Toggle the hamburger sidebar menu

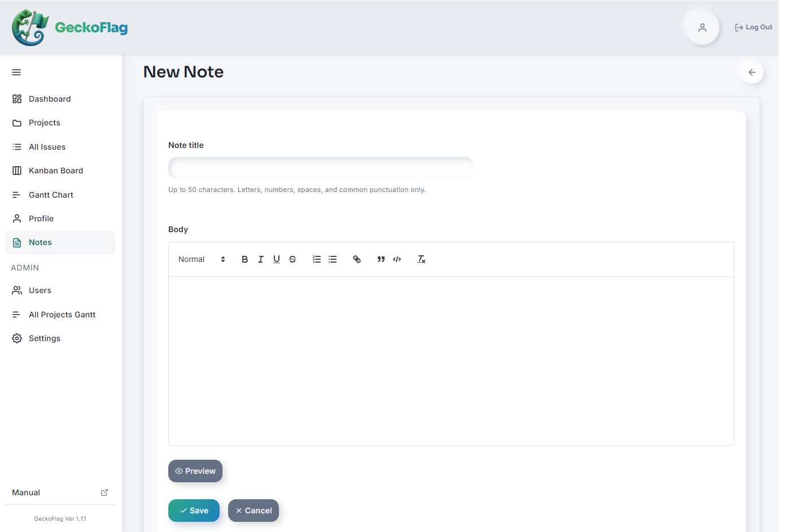tap(16, 72)
